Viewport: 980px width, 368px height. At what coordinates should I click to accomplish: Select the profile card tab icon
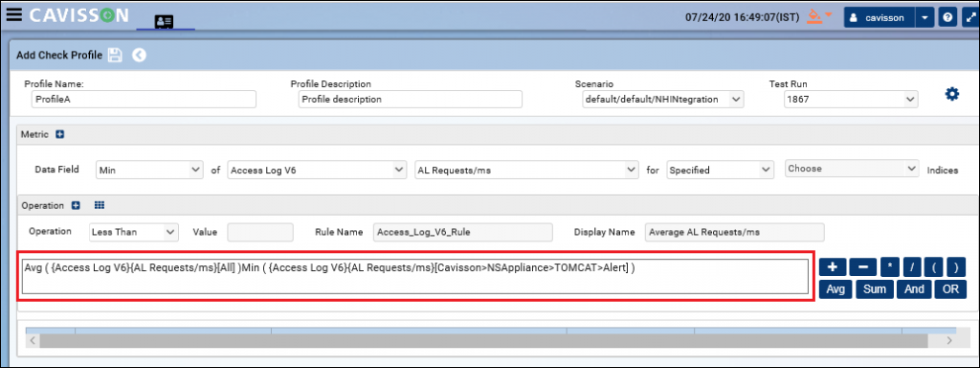point(165,21)
